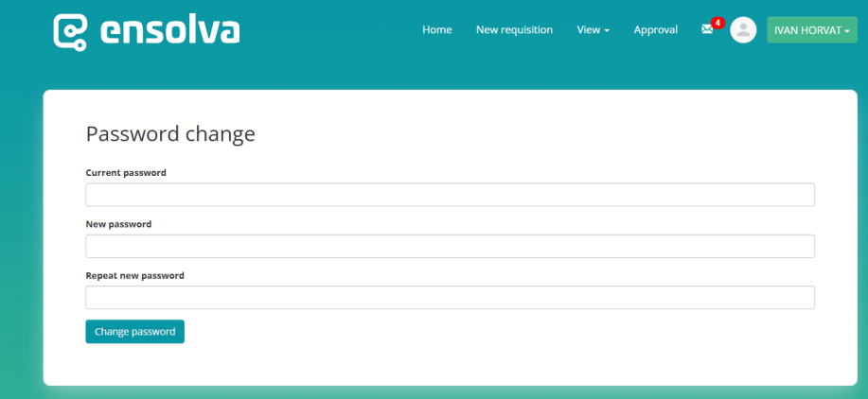Click the caret arrow beside View
868x399 pixels.
[x=607, y=31]
